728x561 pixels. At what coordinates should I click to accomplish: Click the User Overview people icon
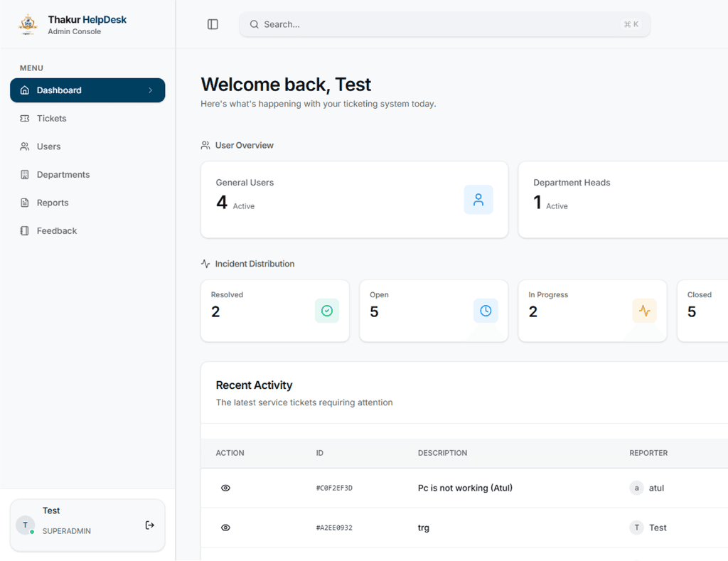[205, 145]
